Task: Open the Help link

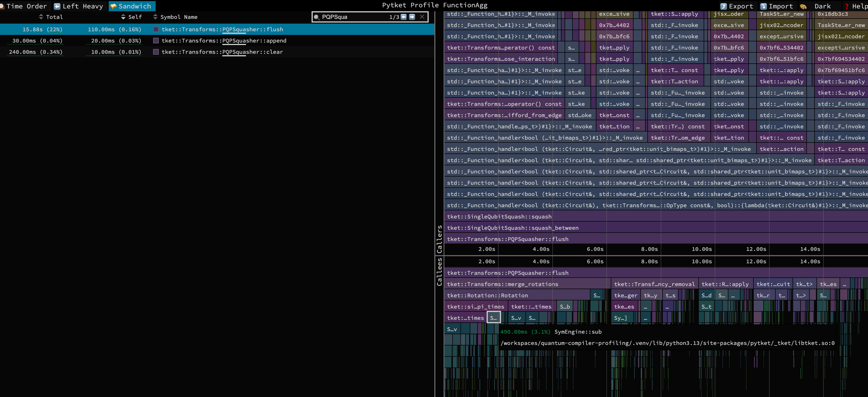Action: tap(856, 6)
